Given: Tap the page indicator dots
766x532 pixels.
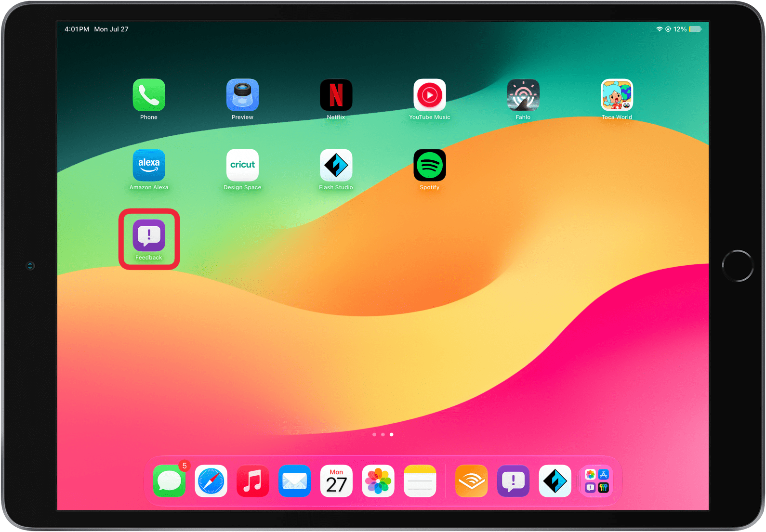Looking at the screenshot, I should (383, 434).
